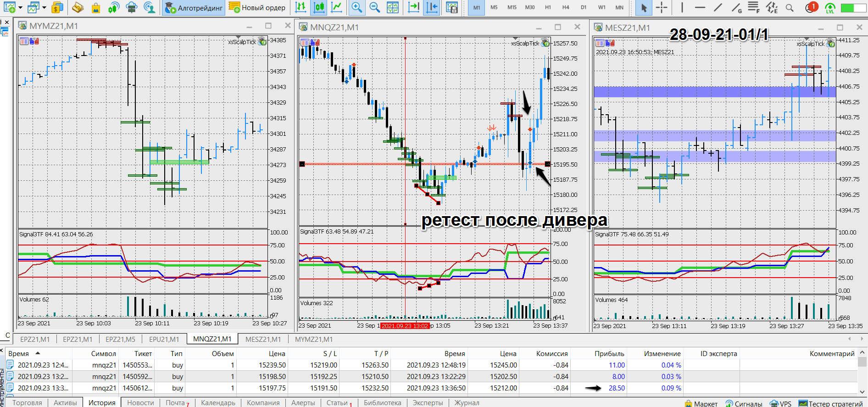The width and height of the screenshot is (868, 407).
Task: Select the Cursor pointer tool
Action: pyautogui.click(x=644, y=7)
